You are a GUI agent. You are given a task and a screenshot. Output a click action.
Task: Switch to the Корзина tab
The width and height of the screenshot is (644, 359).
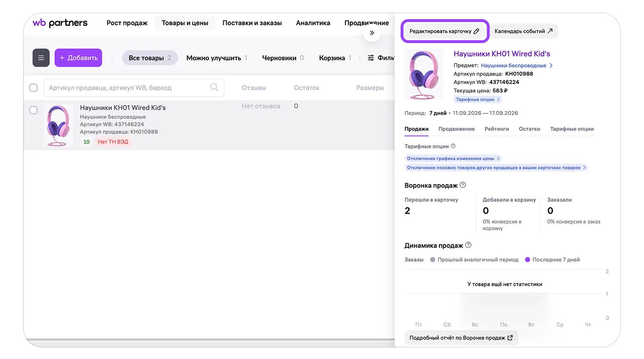tap(335, 58)
